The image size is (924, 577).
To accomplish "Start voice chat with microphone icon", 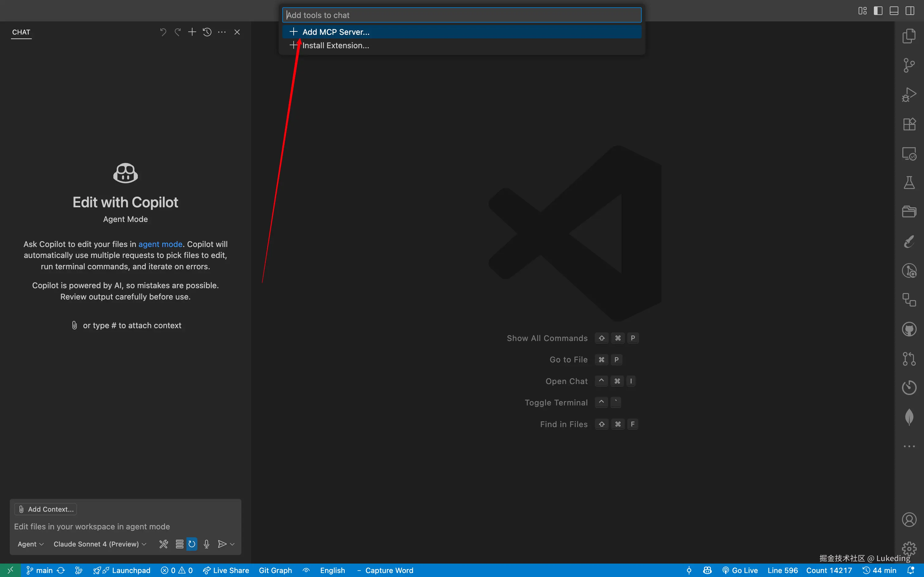I will point(207,544).
